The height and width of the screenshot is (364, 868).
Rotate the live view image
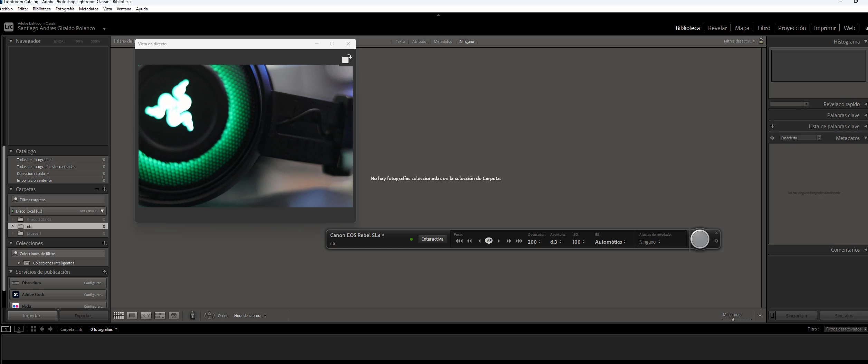346,59
